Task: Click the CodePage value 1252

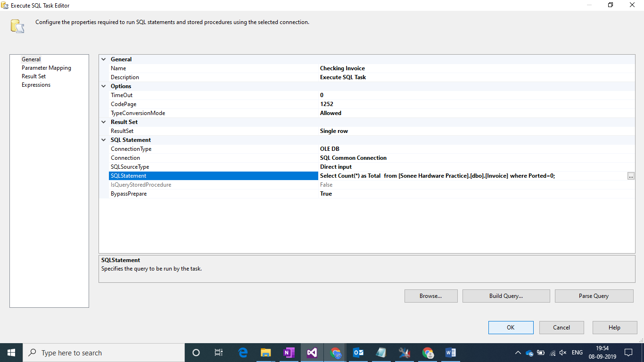Action: click(x=327, y=104)
